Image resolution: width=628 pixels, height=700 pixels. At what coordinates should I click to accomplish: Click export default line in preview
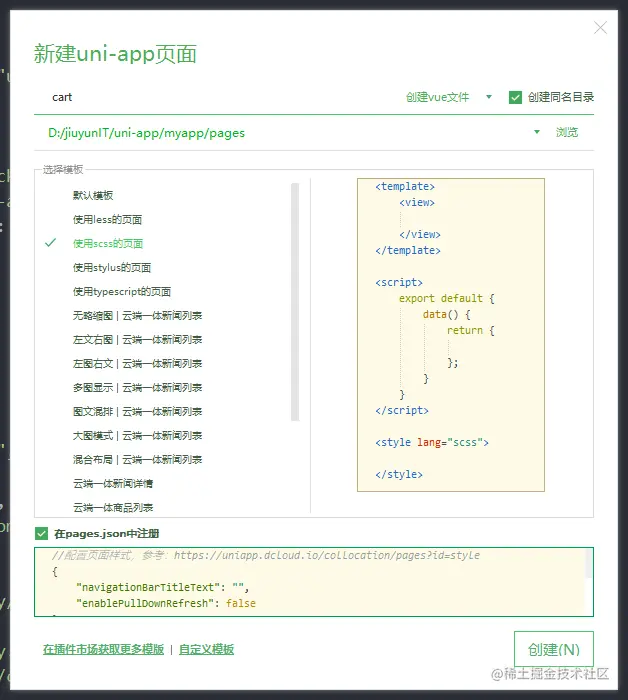(x=446, y=298)
